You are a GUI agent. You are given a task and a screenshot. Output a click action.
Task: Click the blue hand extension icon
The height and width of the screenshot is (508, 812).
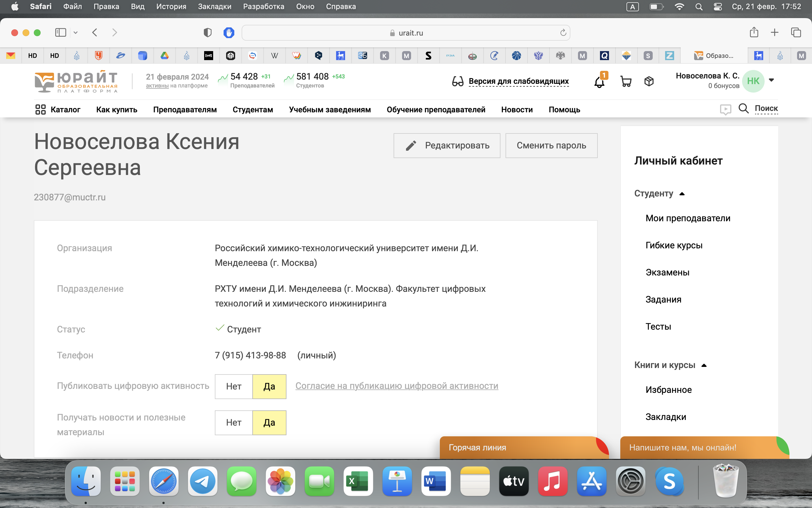tap(229, 32)
